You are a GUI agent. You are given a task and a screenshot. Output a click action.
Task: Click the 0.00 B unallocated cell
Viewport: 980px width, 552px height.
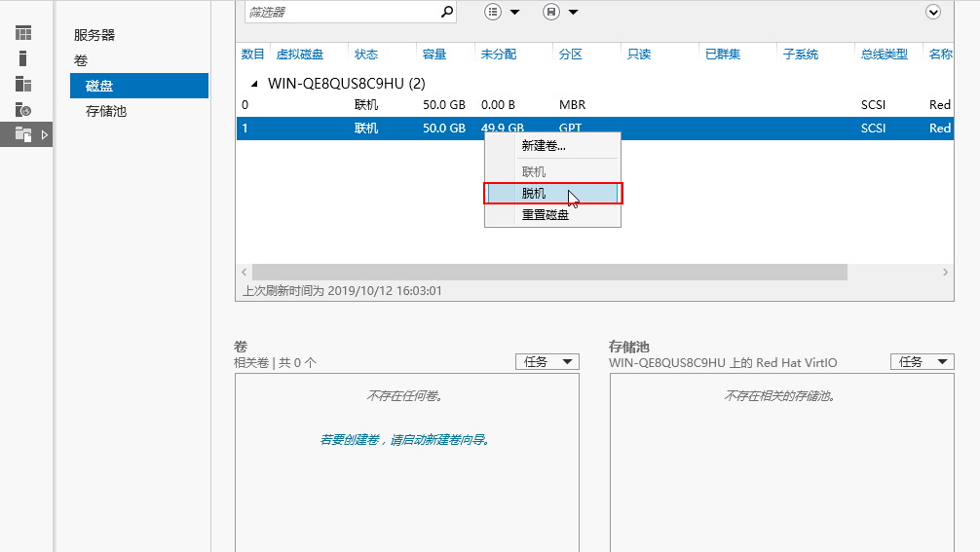coord(498,105)
